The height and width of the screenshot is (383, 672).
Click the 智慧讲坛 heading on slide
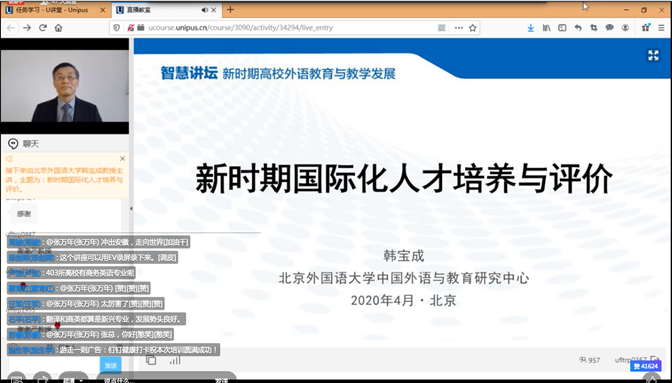189,73
